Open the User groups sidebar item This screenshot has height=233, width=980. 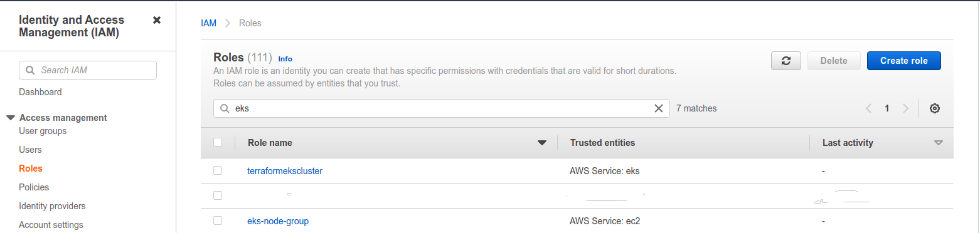point(43,131)
